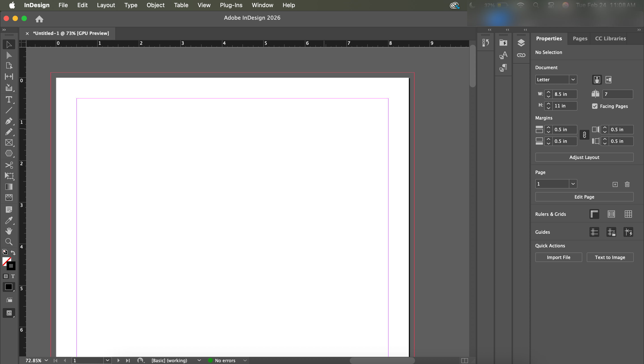Open the Layers panel icon
The width and height of the screenshot is (644, 364).
click(521, 43)
